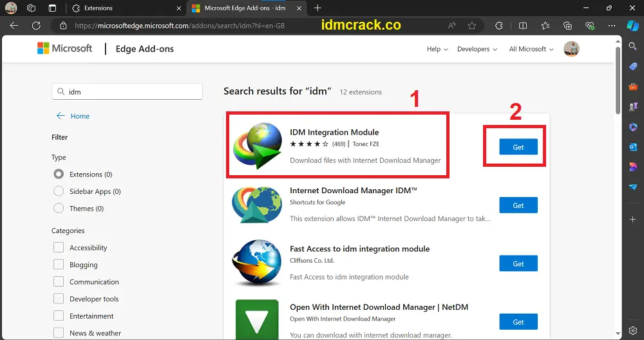Click the 12 extensions result count
The image size is (644, 340).
(361, 92)
